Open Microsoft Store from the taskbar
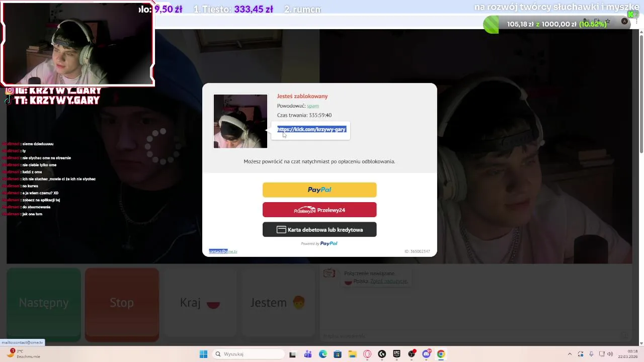Image resolution: width=644 pixels, height=362 pixels. [337, 354]
